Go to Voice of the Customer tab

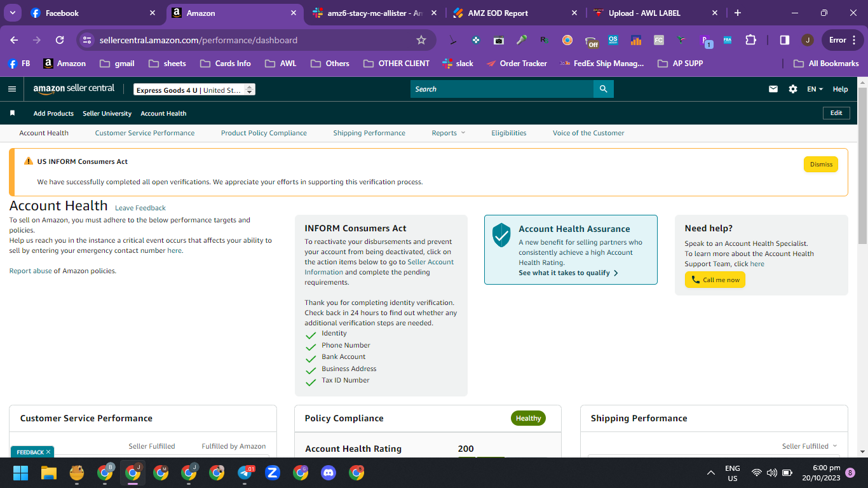tap(588, 133)
